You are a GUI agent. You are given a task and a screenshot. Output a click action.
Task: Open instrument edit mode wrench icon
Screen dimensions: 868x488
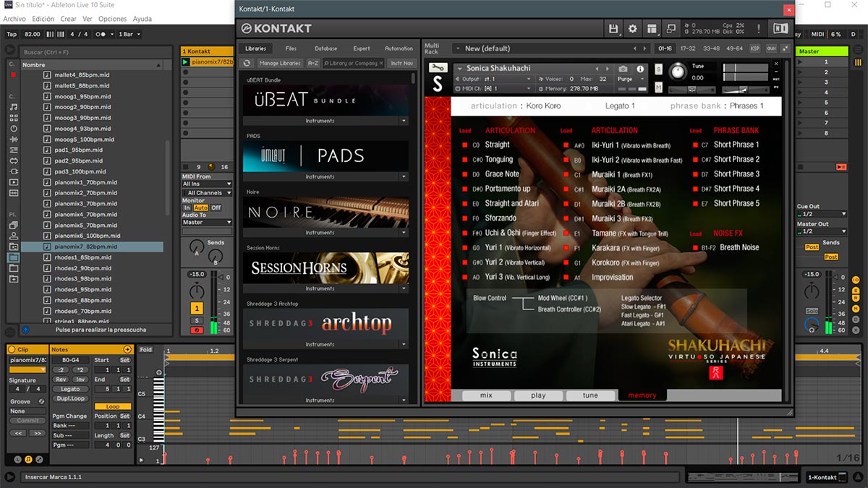pos(438,68)
